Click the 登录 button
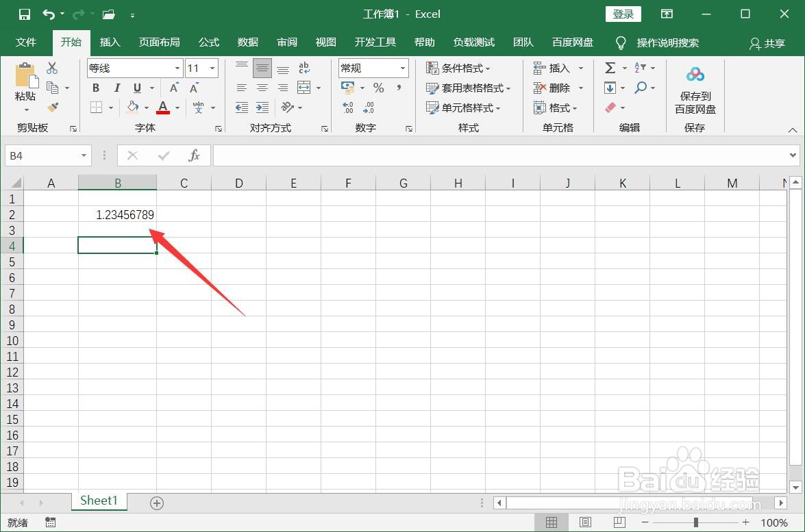The height and width of the screenshot is (532, 805). pos(622,14)
